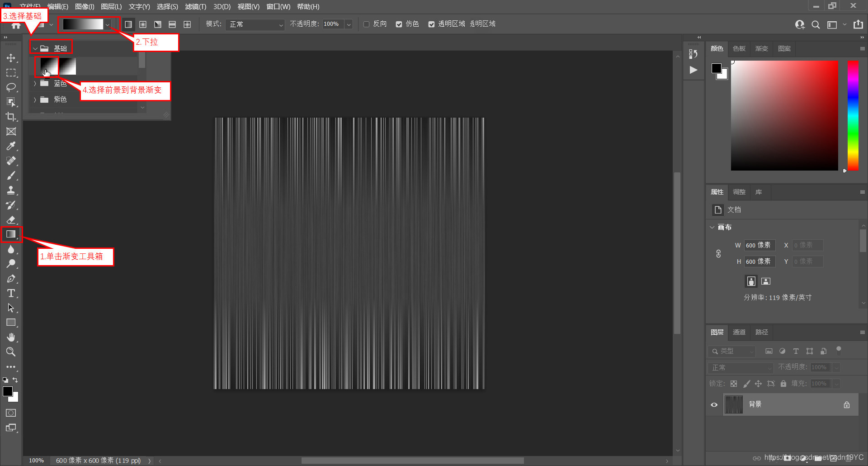Click the toolbar foreground color swatch
This screenshot has height=466, width=868.
[8, 391]
